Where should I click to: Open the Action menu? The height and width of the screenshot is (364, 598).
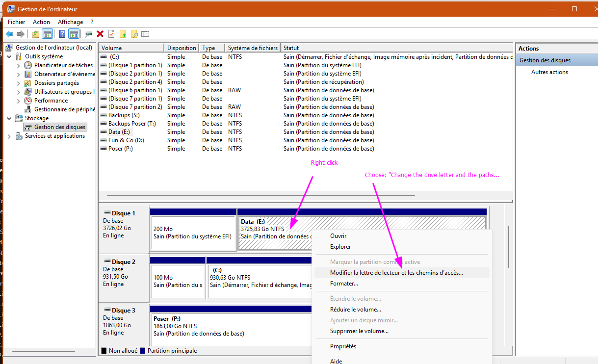coord(41,22)
